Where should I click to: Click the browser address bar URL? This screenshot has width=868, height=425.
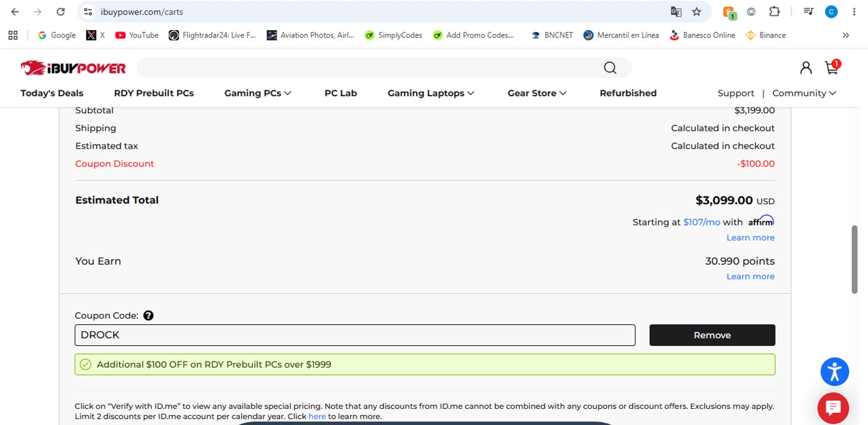tap(142, 12)
